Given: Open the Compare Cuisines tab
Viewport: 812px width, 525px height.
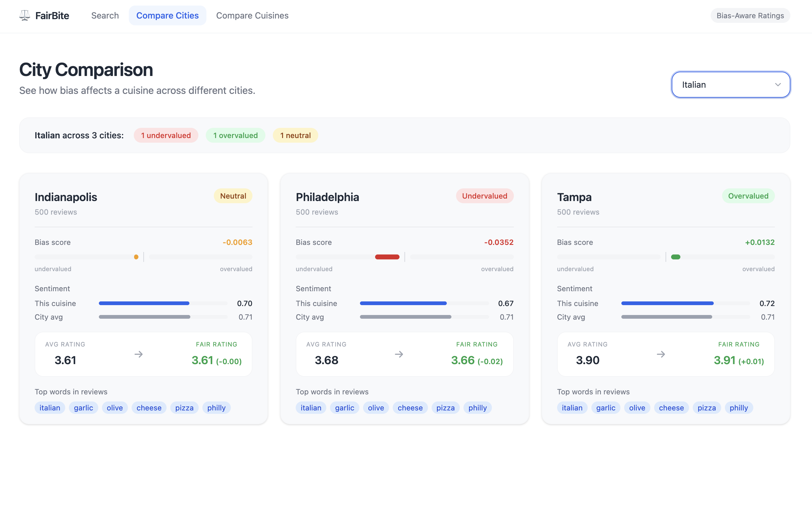Looking at the screenshot, I should 252,16.
